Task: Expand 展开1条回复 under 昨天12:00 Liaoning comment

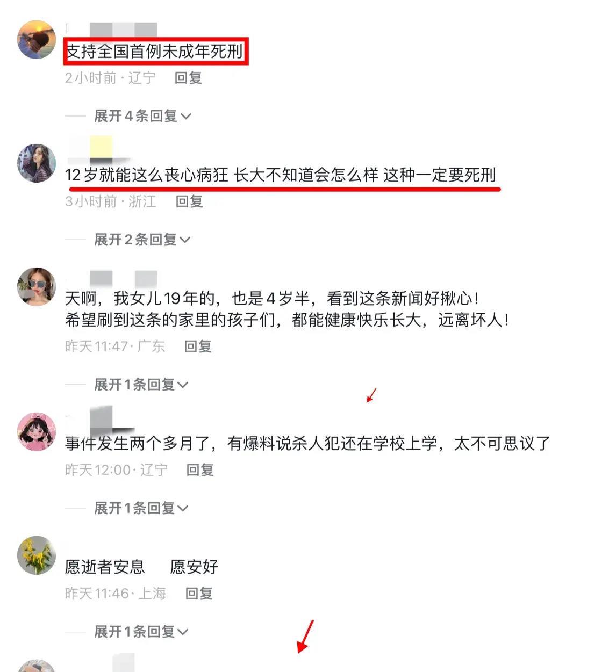Action: [x=141, y=508]
